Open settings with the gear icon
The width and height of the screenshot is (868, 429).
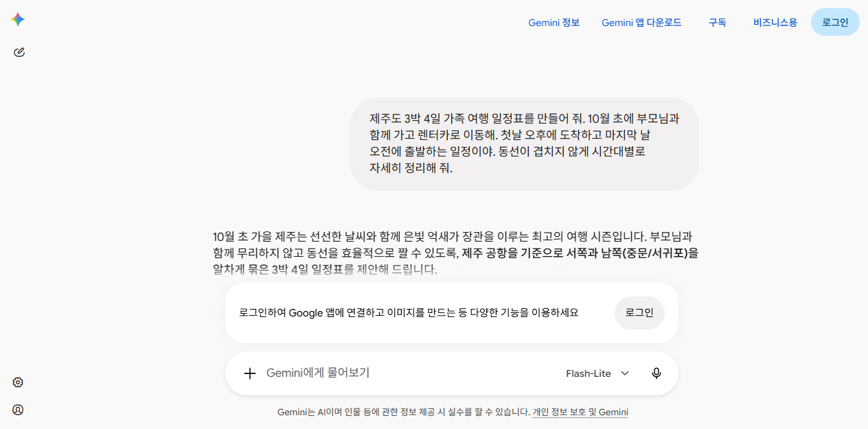[x=18, y=382]
